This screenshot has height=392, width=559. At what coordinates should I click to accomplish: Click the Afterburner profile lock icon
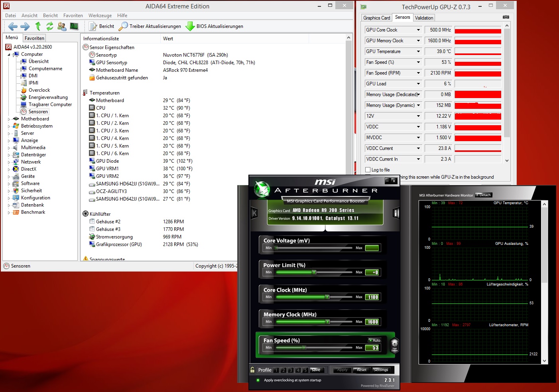pyautogui.click(x=252, y=370)
